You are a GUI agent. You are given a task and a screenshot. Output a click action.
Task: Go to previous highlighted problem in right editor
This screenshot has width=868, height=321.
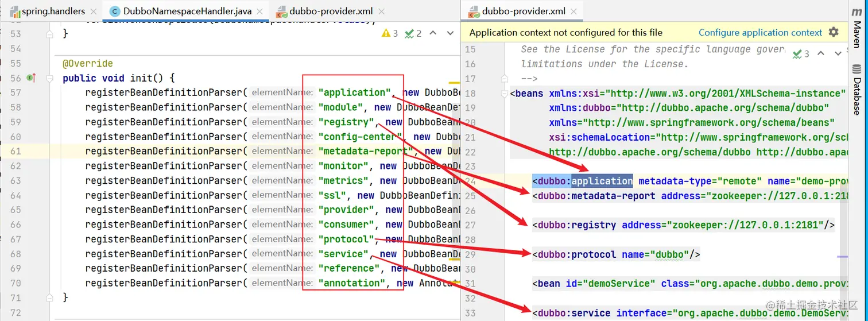[821, 54]
